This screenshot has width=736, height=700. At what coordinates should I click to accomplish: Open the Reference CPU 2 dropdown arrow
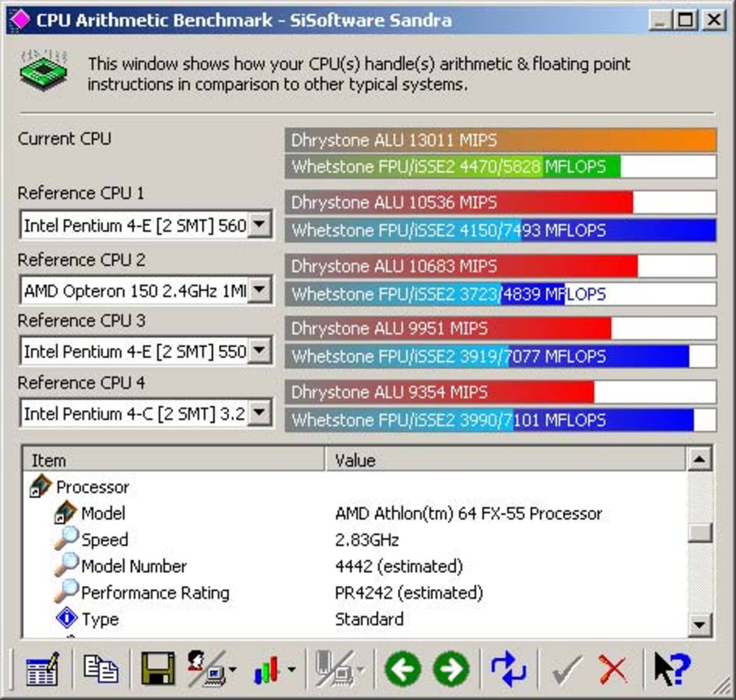click(x=259, y=290)
